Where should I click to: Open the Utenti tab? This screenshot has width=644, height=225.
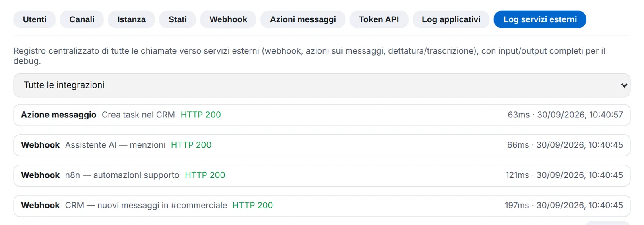pyautogui.click(x=35, y=19)
